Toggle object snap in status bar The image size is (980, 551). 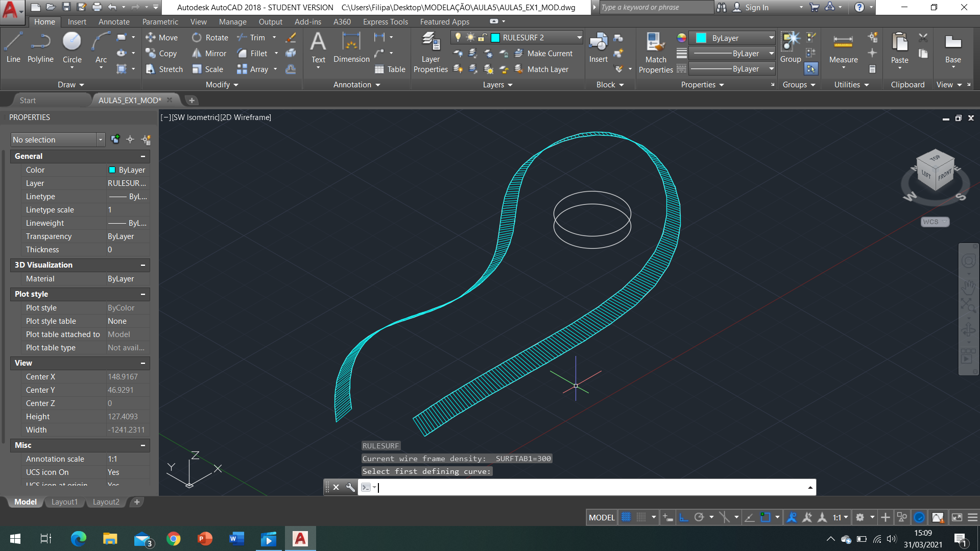[x=765, y=517]
